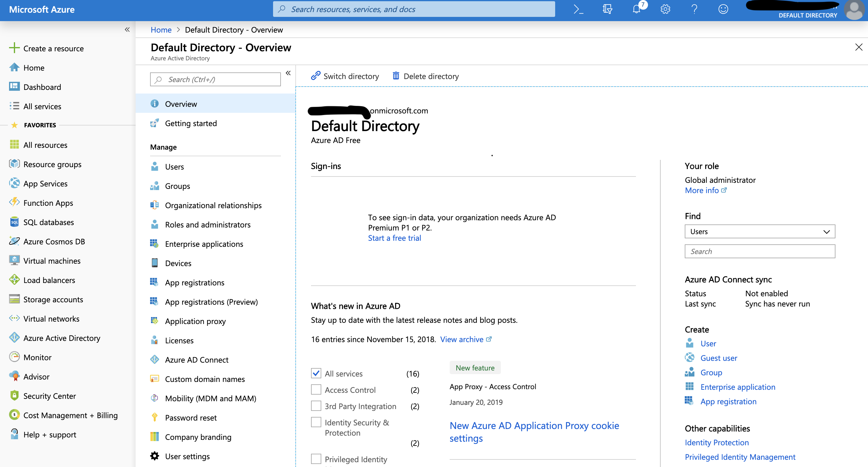Click the Storage accounts icon
868x467 pixels.
(14, 299)
